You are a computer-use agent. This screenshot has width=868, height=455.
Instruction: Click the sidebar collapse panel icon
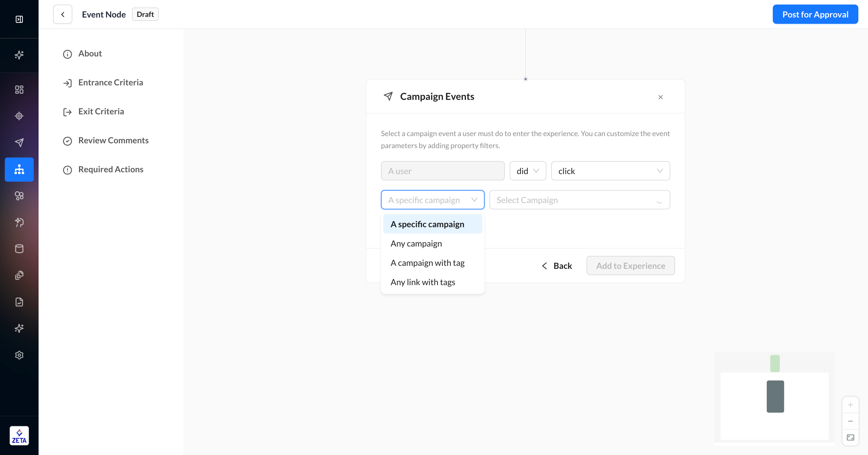pos(19,19)
